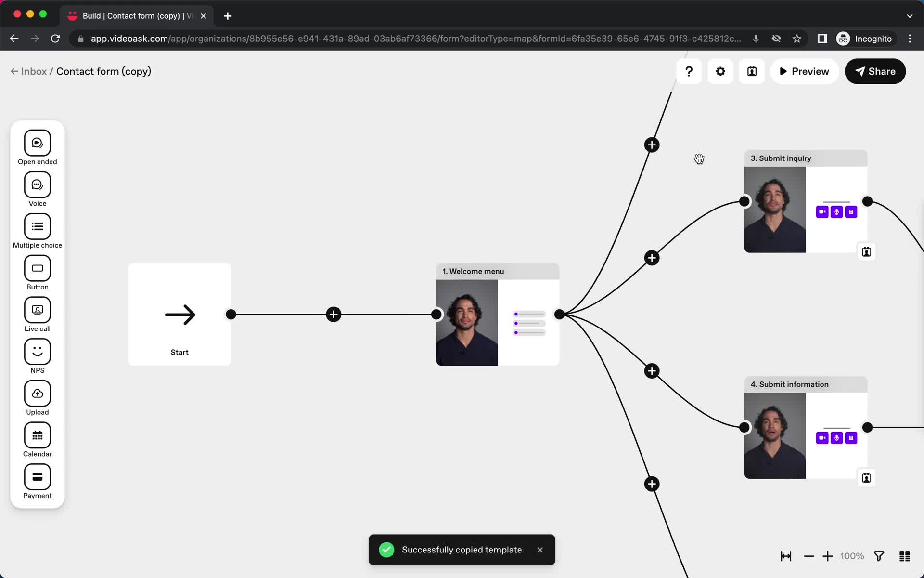Dismiss the successfully copied template notification
924x578 pixels.
click(539, 550)
